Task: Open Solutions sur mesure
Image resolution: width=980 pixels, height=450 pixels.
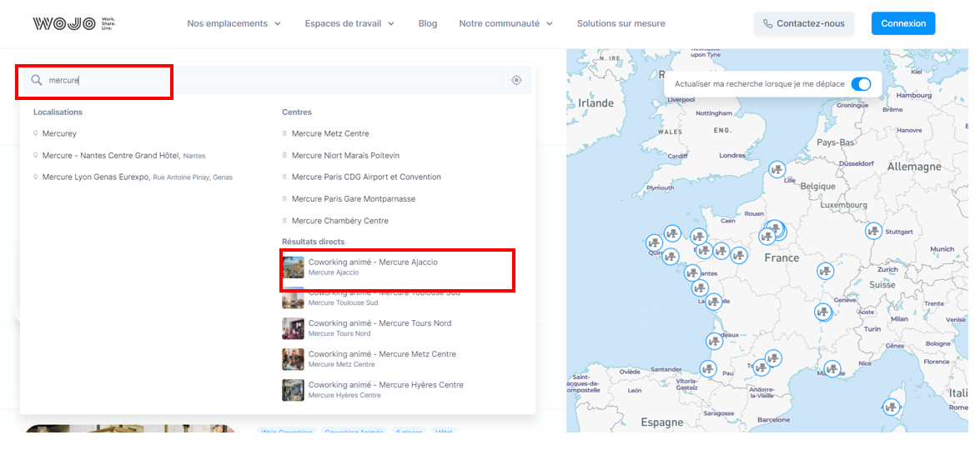Action: [x=621, y=23]
